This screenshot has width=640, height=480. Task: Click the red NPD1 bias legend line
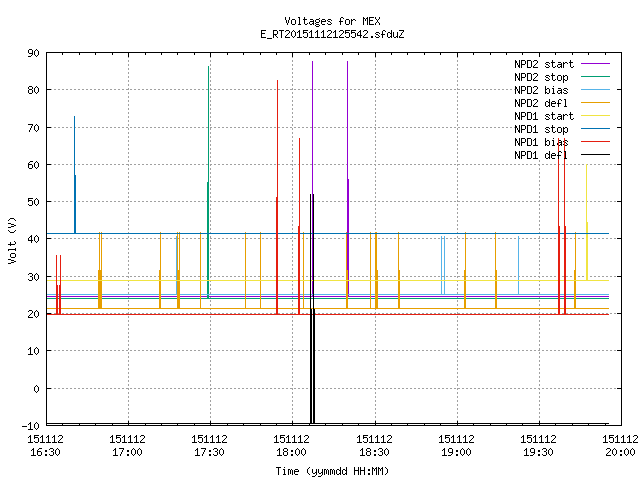[x=596, y=142]
